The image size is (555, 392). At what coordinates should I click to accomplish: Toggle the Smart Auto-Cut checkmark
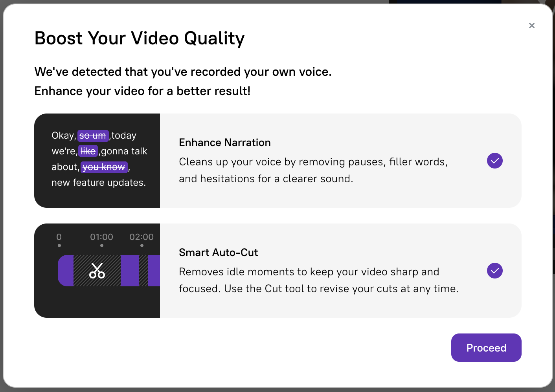pos(494,271)
